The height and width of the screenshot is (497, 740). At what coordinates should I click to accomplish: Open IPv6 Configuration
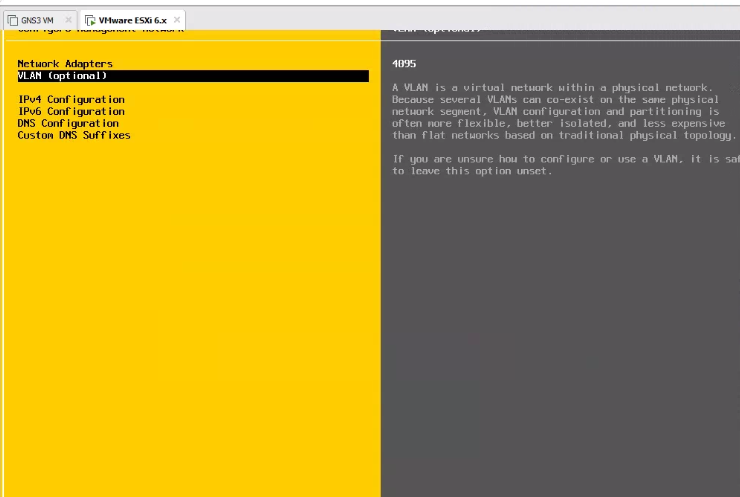(x=71, y=111)
